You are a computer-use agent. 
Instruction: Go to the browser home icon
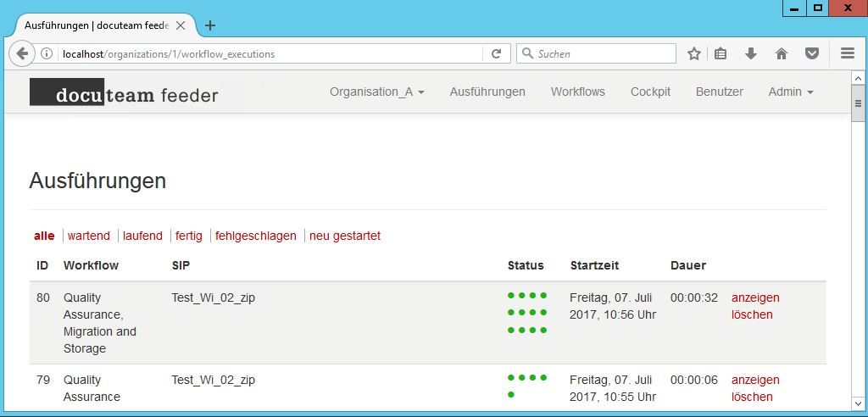(x=781, y=53)
